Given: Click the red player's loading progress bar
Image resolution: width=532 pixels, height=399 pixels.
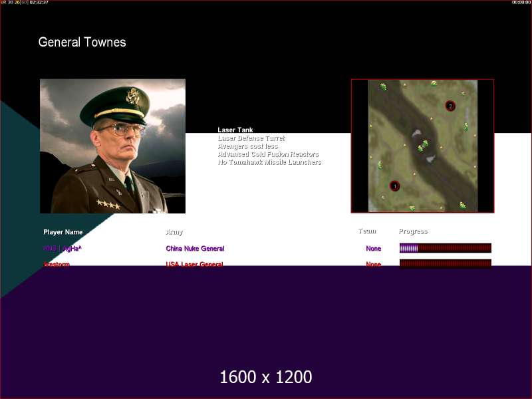Looking at the screenshot, I should coord(445,263).
